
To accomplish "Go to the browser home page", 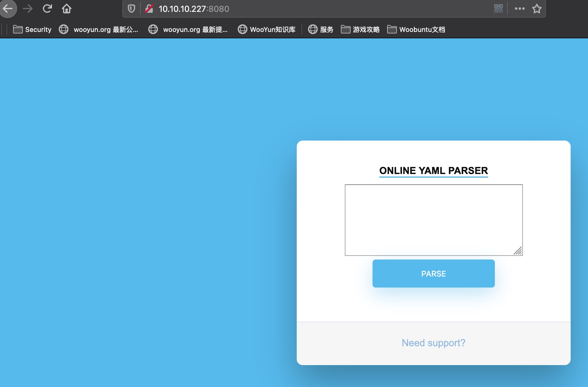I will pos(67,9).
